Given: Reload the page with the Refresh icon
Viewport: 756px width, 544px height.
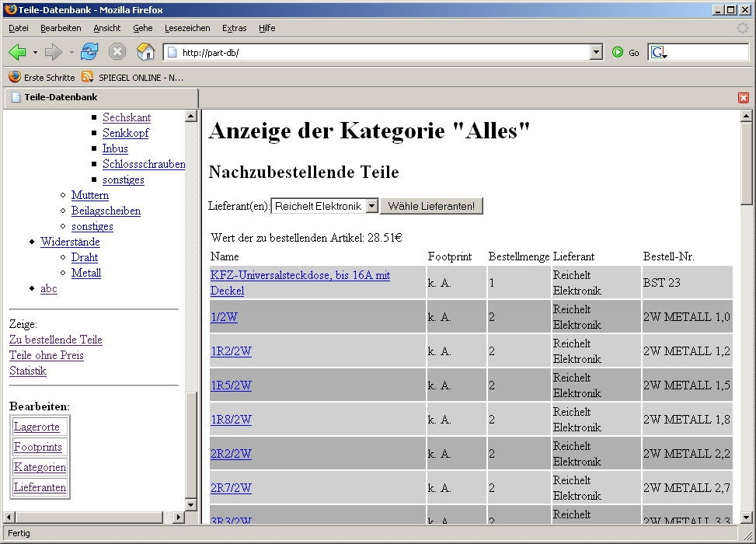Looking at the screenshot, I should click(89, 51).
